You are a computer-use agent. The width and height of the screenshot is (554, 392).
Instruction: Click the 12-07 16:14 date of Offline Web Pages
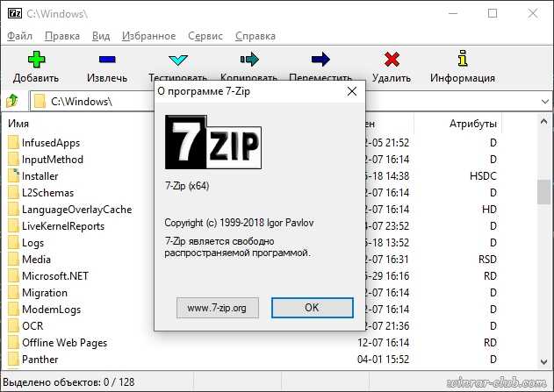click(x=383, y=343)
